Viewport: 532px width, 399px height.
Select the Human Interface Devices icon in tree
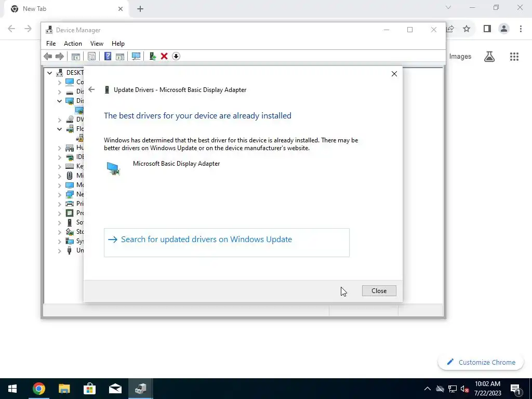(x=70, y=148)
